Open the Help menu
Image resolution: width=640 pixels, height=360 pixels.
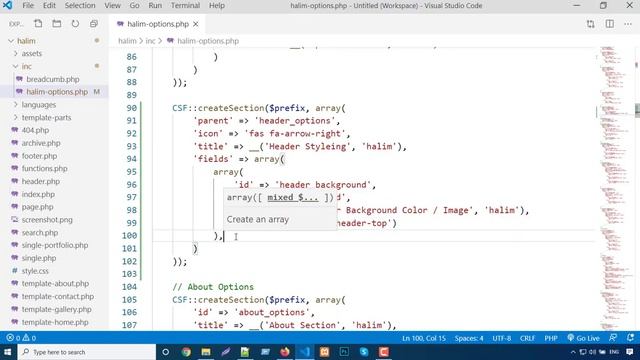(x=217, y=6)
